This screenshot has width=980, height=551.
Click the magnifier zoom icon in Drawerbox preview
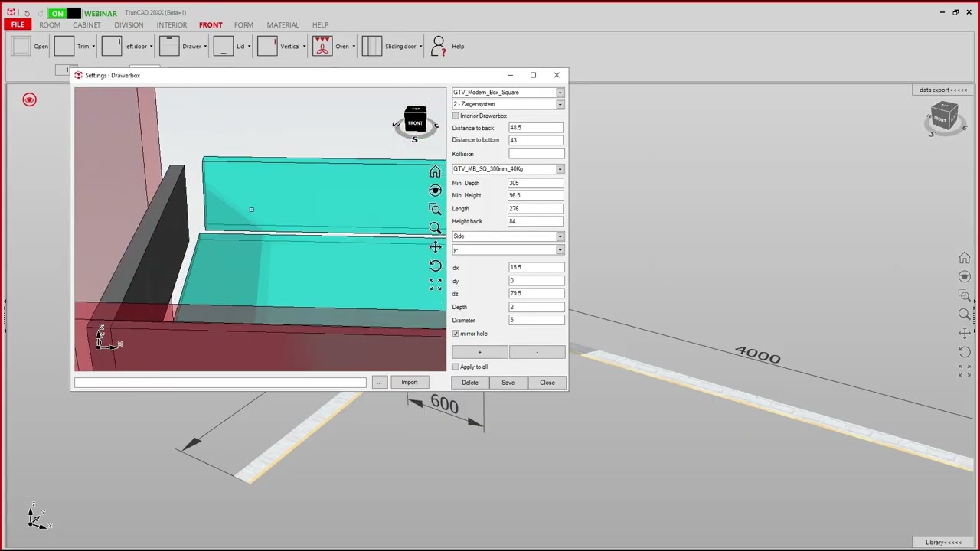point(435,228)
